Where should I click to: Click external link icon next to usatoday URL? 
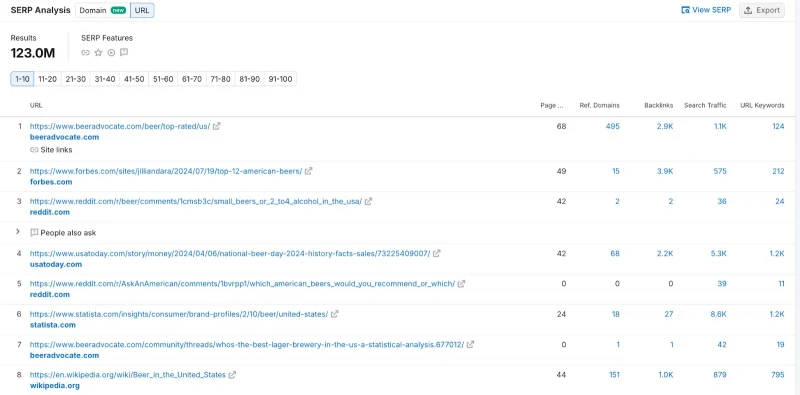(436, 253)
